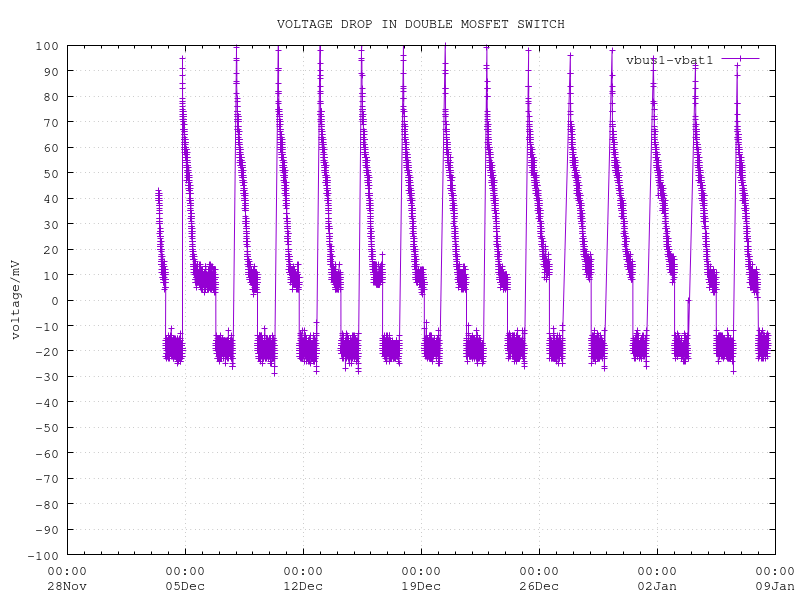Click the y-axis tick label '-40'
The height and width of the screenshot is (600, 800).
click(x=47, y=403)
